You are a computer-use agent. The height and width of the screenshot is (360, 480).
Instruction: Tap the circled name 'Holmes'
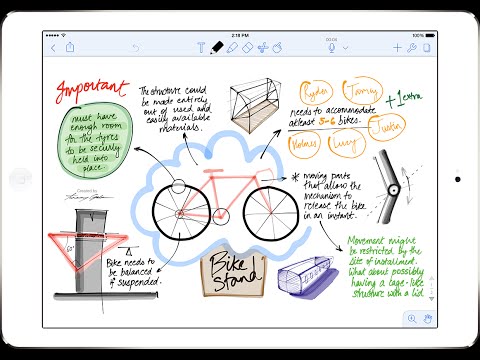point(304,144)
